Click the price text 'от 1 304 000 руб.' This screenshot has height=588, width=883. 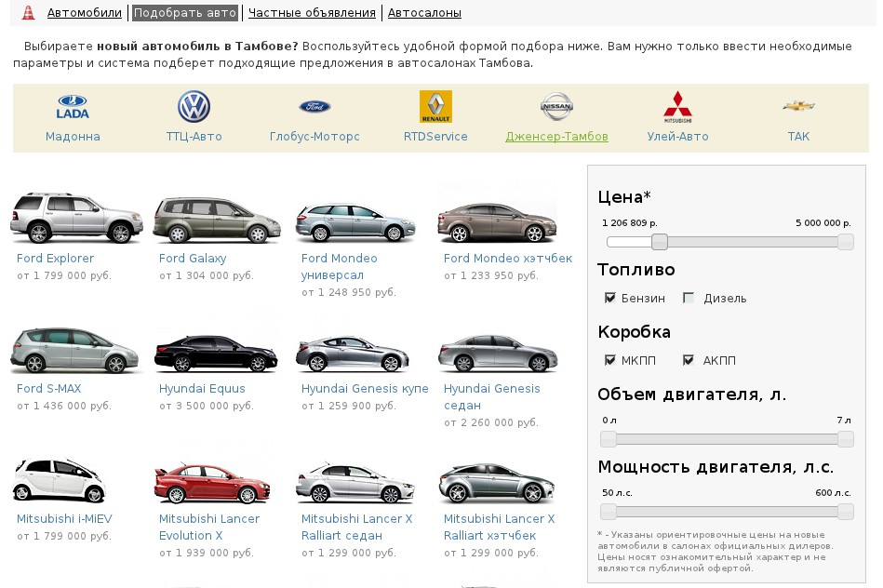click(x=207, y=275)
